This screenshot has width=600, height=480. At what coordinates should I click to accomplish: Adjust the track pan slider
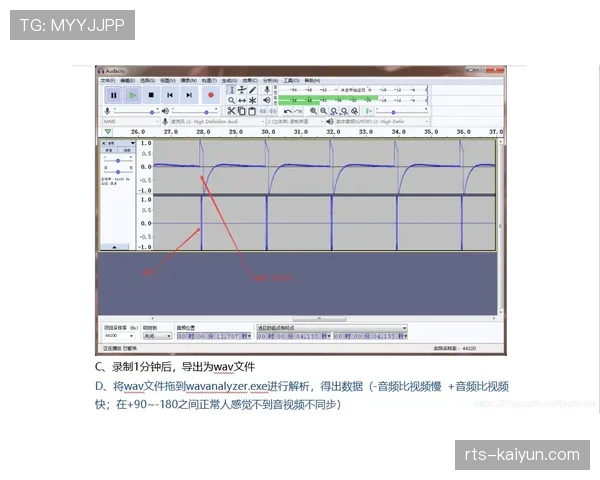(x=118, y=172)
